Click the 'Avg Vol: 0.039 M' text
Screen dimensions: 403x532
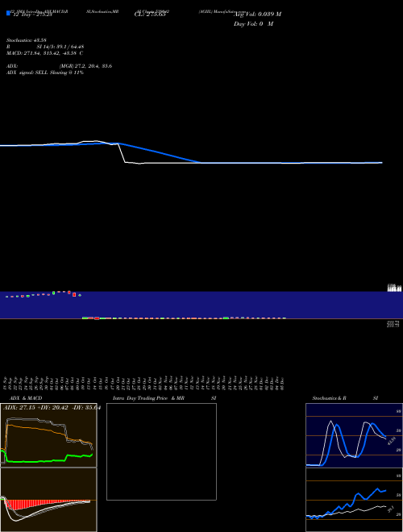[x=257, y=15]
